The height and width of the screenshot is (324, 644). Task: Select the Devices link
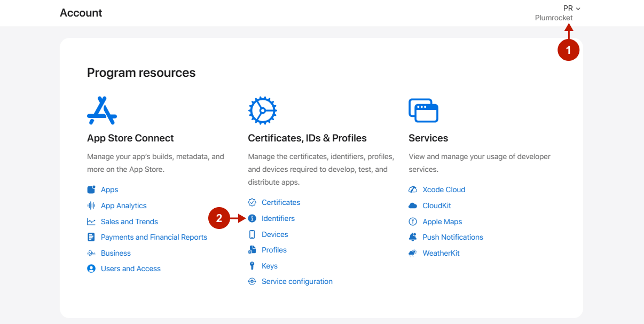point(274,234)
